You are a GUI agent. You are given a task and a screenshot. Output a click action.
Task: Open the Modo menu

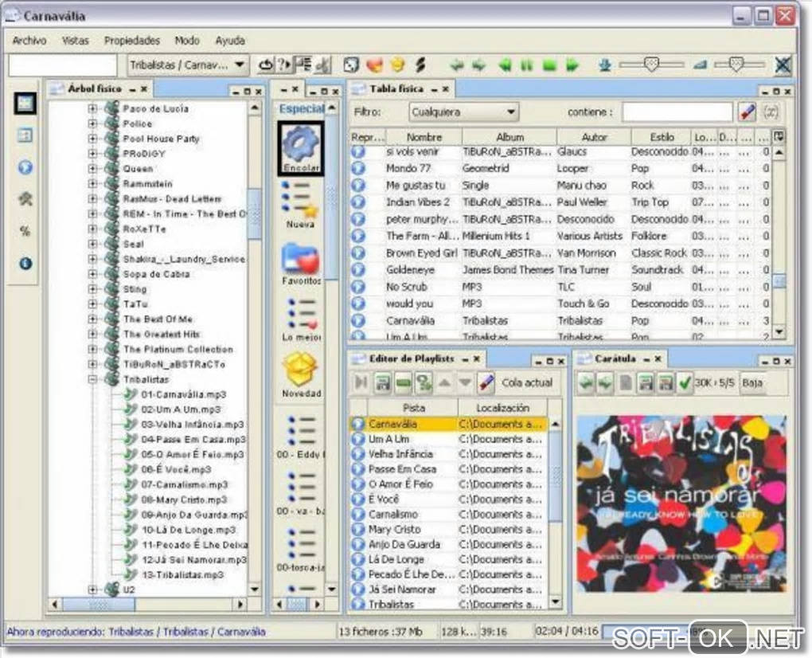tap(187, 41)
